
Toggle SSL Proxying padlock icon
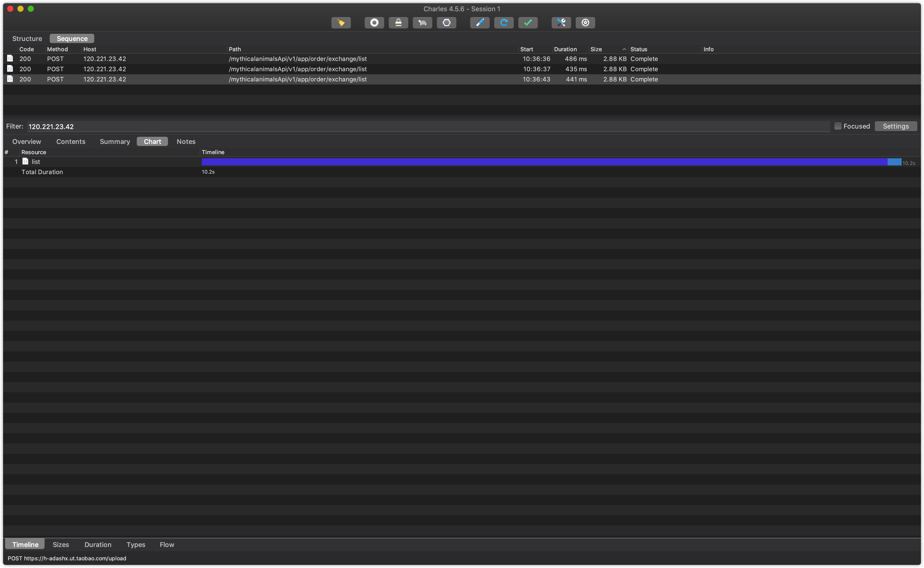[x=398, y=23]
